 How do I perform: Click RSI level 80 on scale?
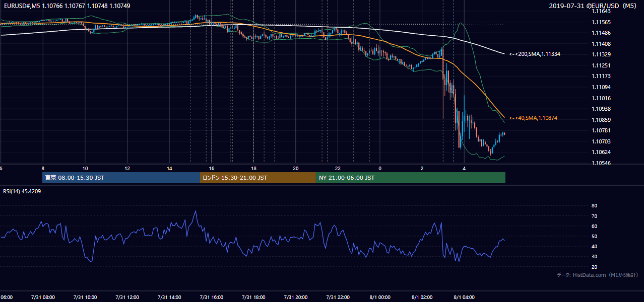click(594, 206)
